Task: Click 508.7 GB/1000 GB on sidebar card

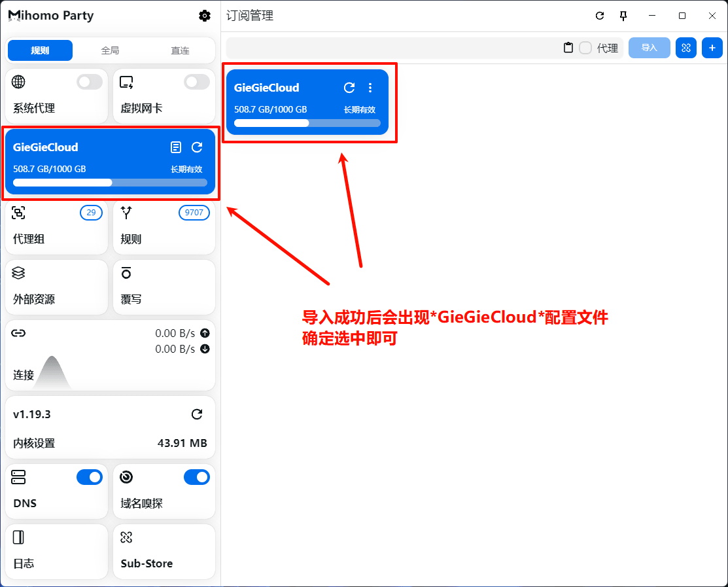Action: (49, 169)
